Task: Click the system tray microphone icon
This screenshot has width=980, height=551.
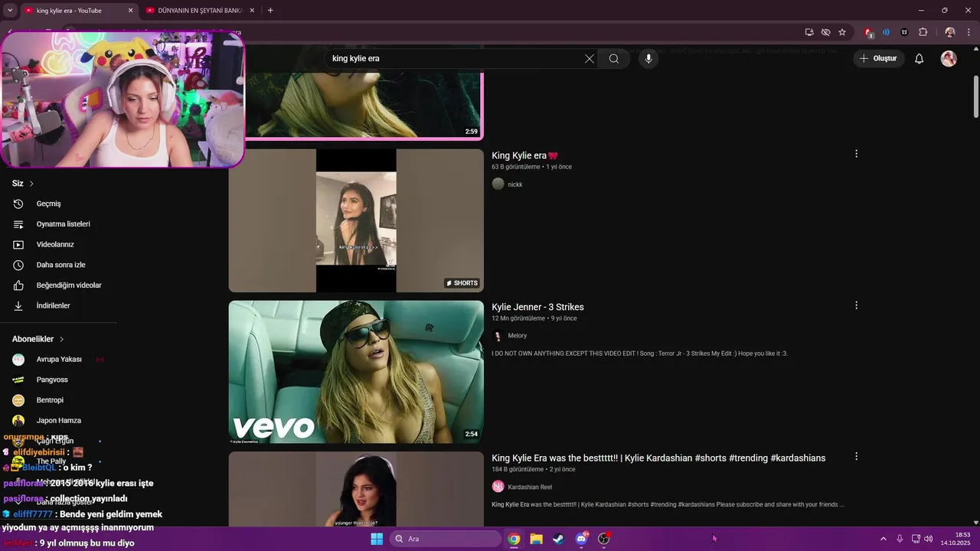Action: tap(900, 539)
